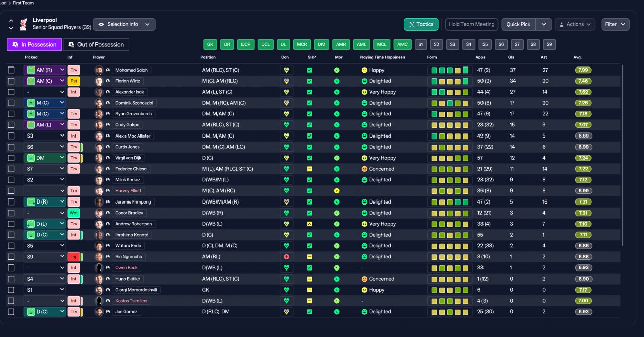Click Dominik Szoboszlai's small profile icon

click(x=108, y=103)
